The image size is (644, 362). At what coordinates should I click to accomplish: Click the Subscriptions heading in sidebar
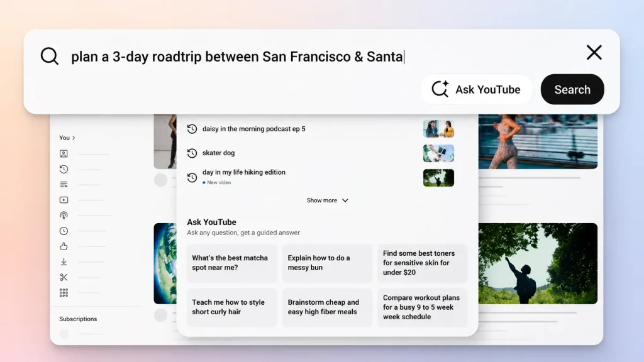click(78, 319)
